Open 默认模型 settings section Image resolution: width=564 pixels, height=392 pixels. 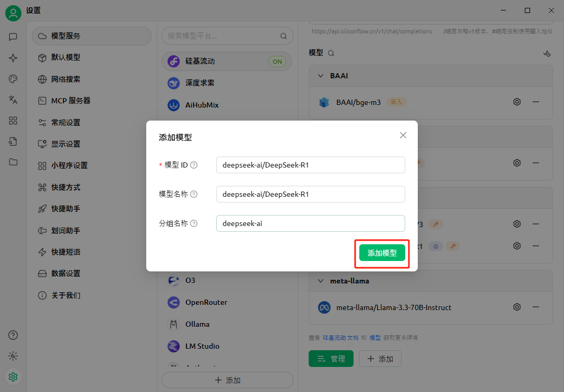tap(91, 57)
